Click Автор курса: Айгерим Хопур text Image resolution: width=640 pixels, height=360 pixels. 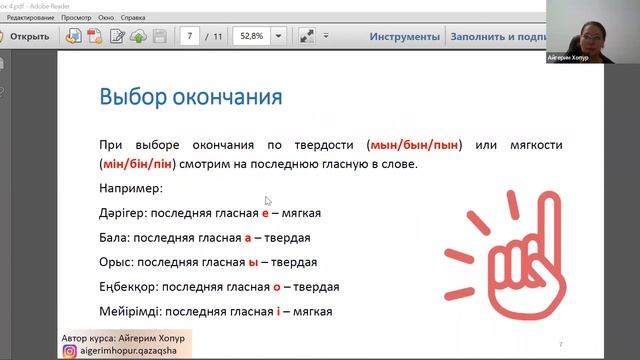[123, 338]
